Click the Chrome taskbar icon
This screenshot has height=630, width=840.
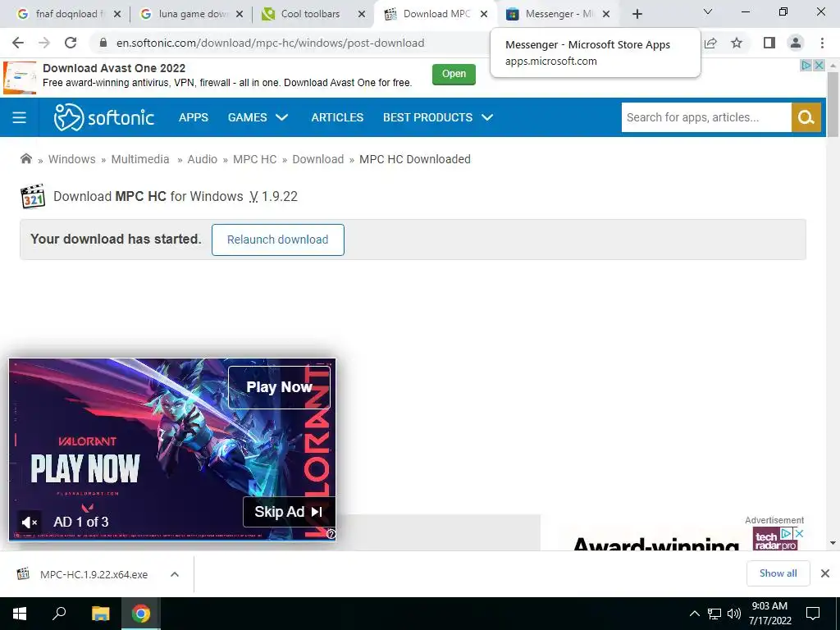[x=141, y=614]
